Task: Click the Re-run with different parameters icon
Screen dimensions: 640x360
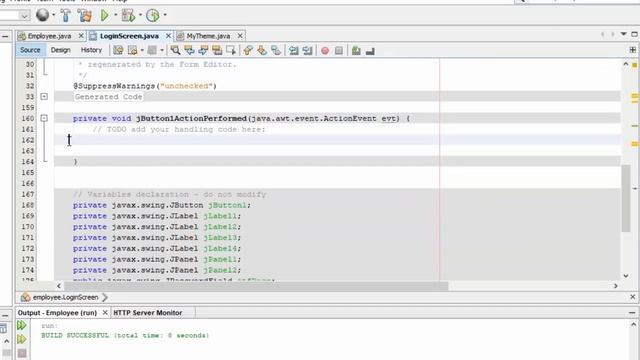Action: [x=22, y=339]
